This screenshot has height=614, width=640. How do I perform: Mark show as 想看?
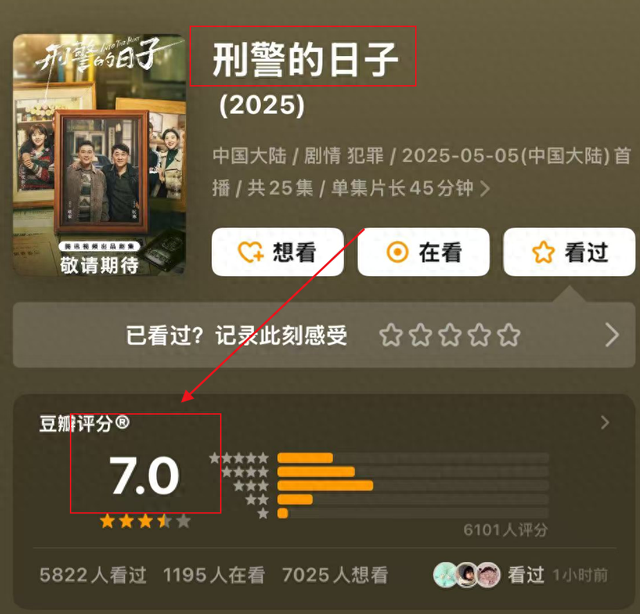coord(278,252)
